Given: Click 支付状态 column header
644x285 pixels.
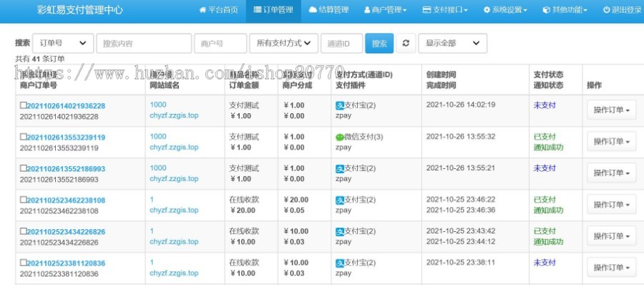Looking at the screenshot, I should point(548,75).
